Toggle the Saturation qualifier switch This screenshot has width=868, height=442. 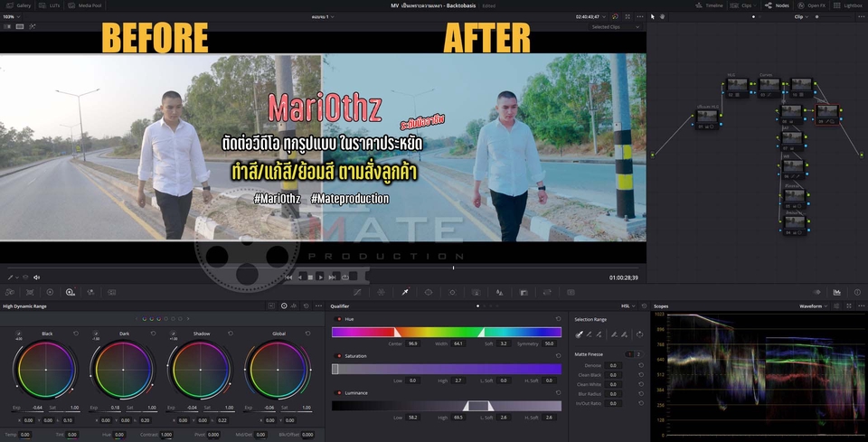[x=339, y=356]
